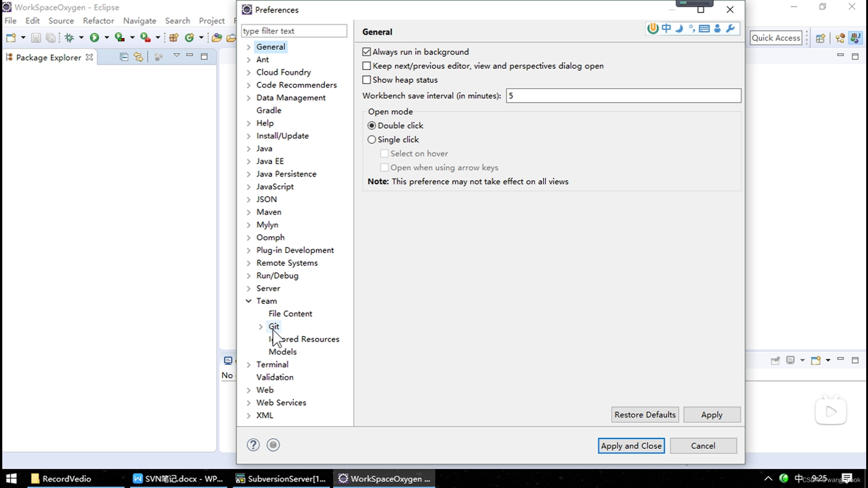This screenshot has height=488, width=868.
Task: Click the green Run icon in toolbar
Action: 94,38
